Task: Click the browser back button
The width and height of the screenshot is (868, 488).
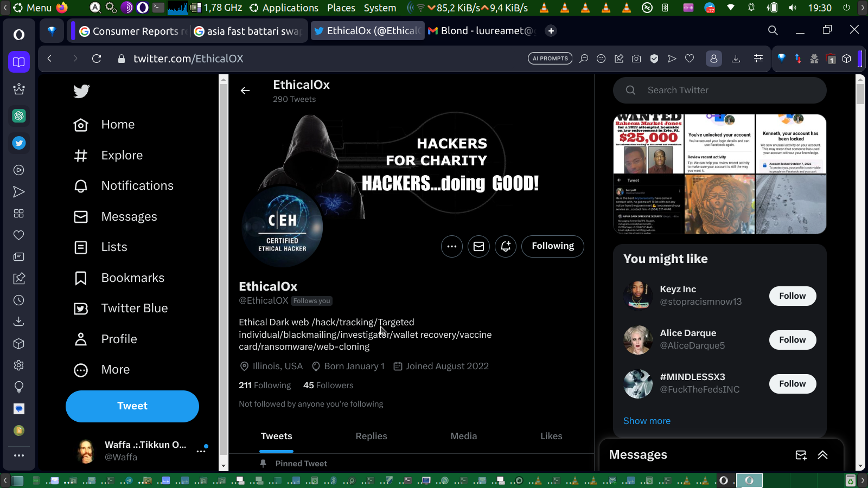Action: [x=49, y=59]
